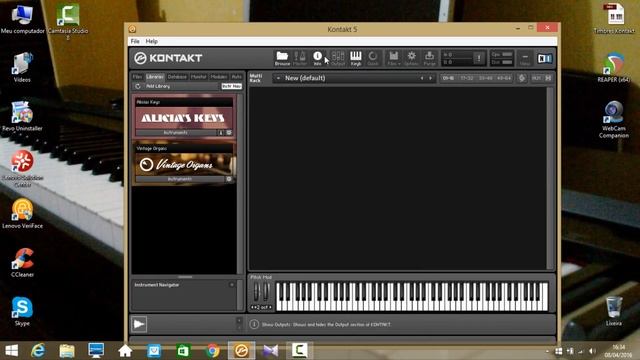
Task: Click the Pitch wheel
Action: 256,291
